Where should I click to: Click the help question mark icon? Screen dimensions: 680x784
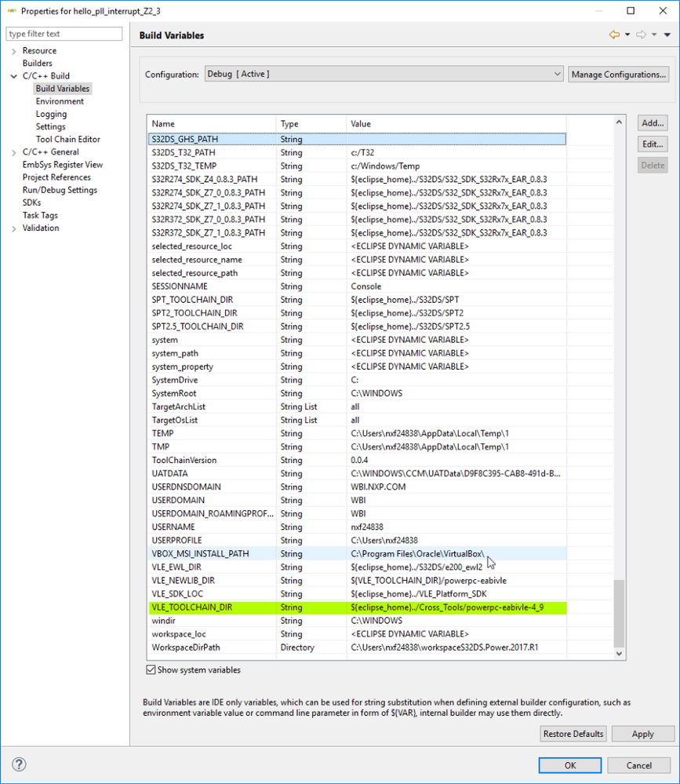(x=19, y=764)
